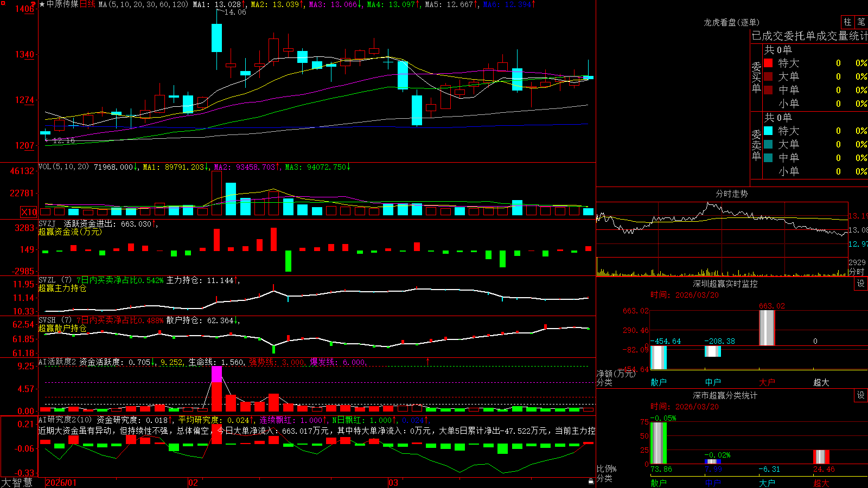Click the teal 大单 sell-order swatch

pos(768,144)
